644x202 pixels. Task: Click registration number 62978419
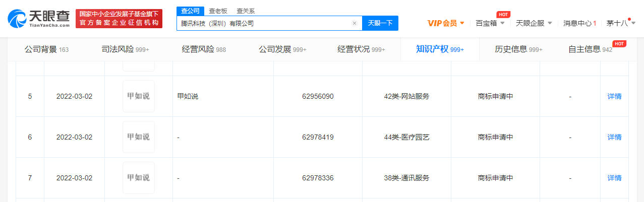[318, 137]
